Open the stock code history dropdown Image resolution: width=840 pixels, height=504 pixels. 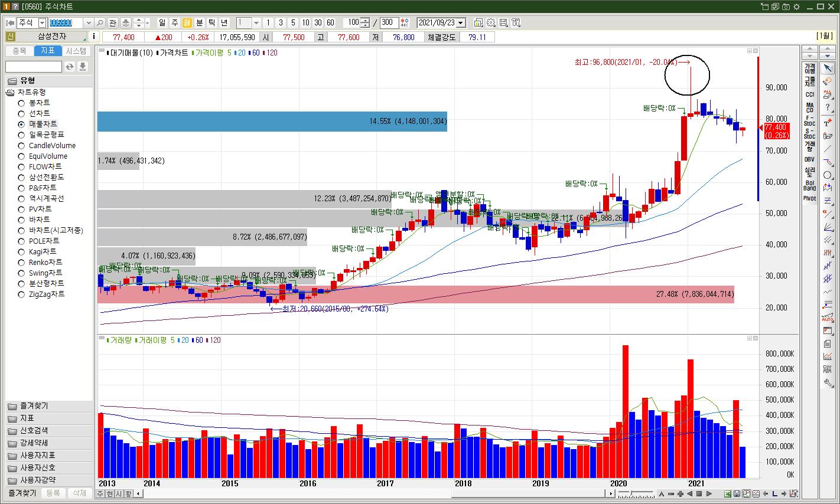[x=89, y=23]
